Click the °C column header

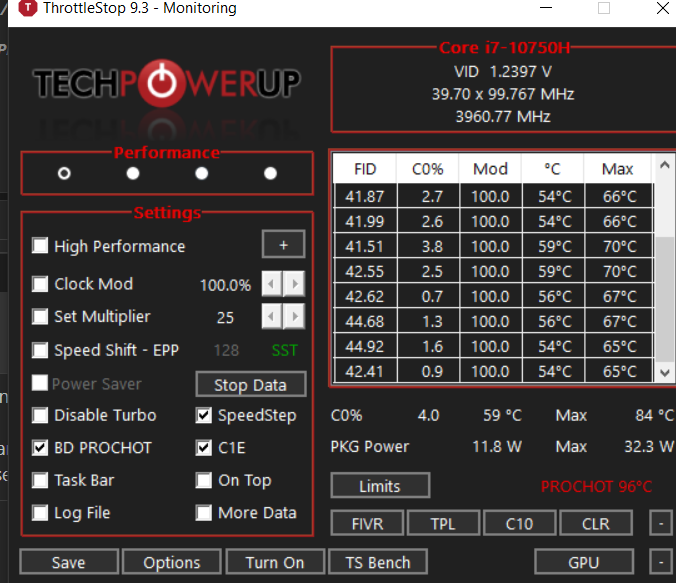(553, 169)
